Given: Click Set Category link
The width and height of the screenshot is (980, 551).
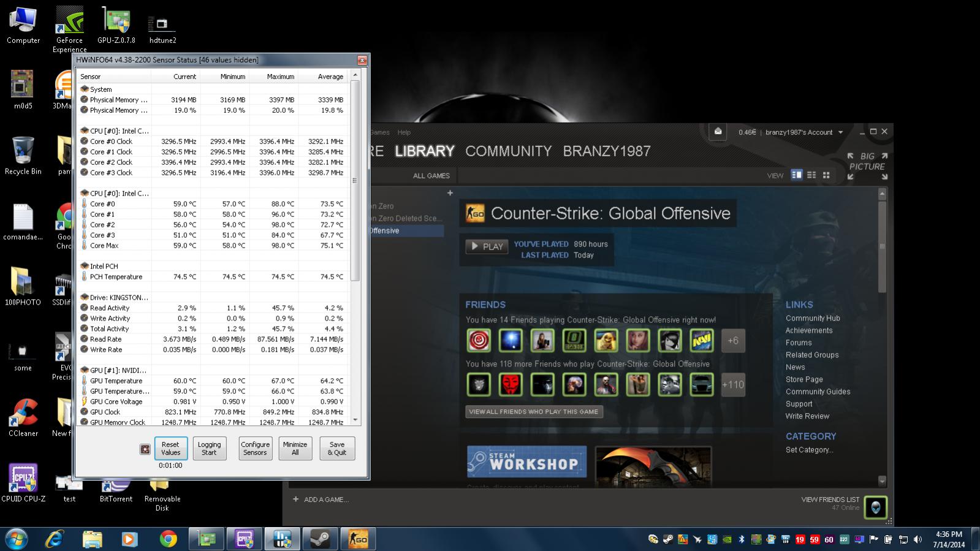Looking at the screenshot, I should pos(809,450).
